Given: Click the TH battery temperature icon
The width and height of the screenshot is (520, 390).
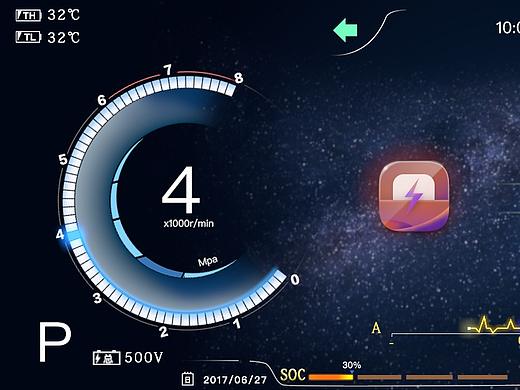Looking at the screenshot, I should [28, 15].
